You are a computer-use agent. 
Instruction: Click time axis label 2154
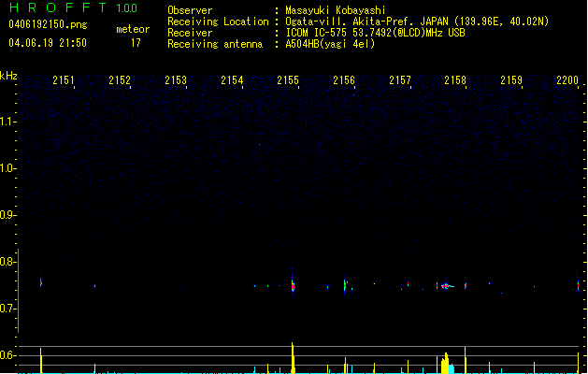(232, 80)
